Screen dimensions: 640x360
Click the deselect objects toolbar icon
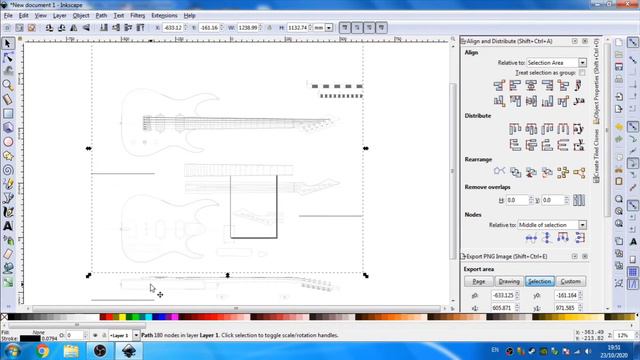tap(31, 28)
